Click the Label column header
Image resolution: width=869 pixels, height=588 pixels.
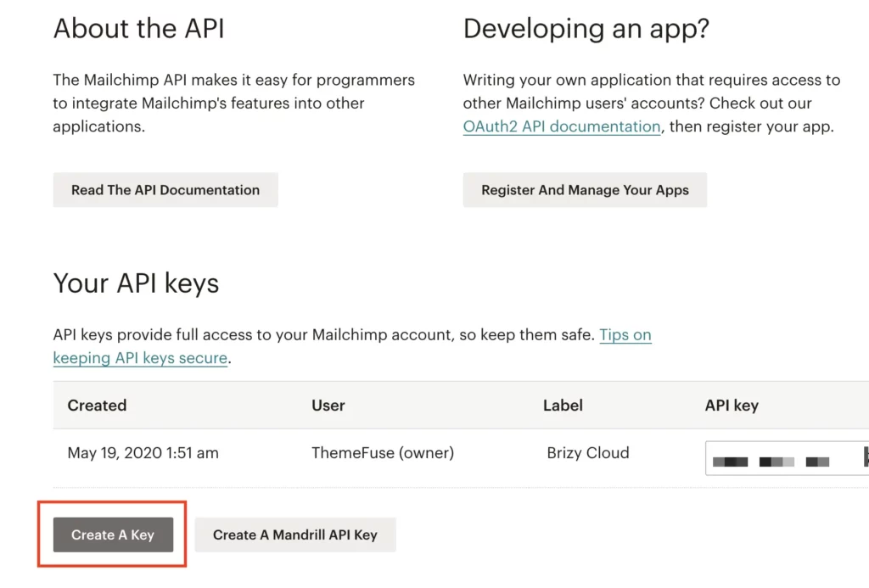563,405
